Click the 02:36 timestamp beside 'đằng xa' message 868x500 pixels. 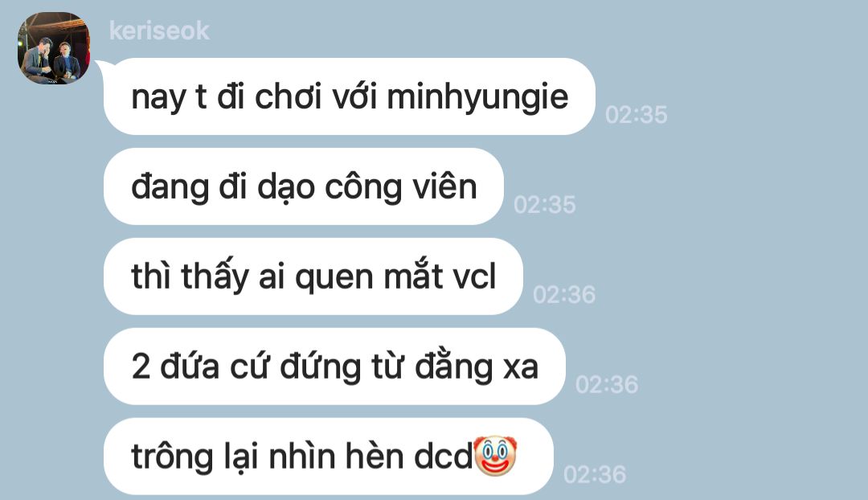[x=607, y=384]
